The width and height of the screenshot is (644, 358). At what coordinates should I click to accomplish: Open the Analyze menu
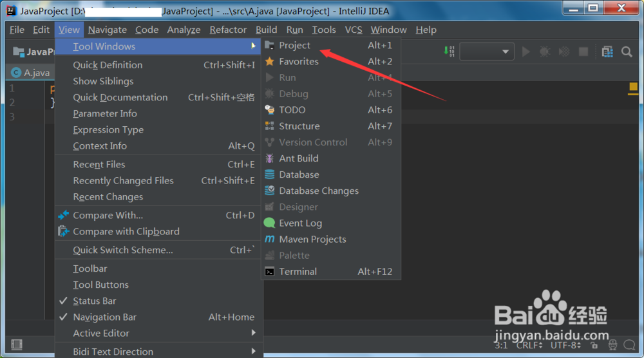click(x=184, y=30)
